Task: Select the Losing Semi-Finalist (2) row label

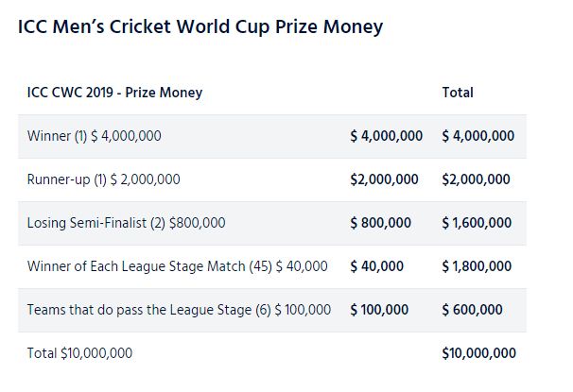Action: click(127, 223)
